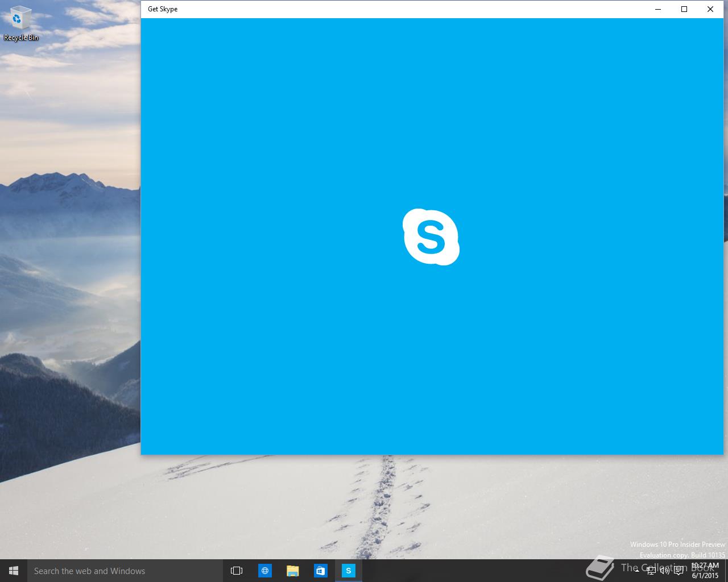
Task: Open the clock showing 10:27 AM
Action: [705, 571]
